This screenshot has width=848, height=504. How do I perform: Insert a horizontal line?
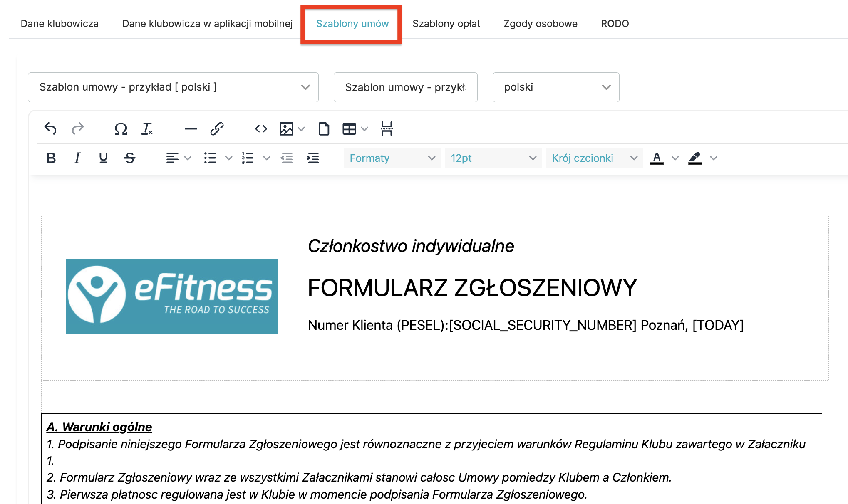[191, 128]
